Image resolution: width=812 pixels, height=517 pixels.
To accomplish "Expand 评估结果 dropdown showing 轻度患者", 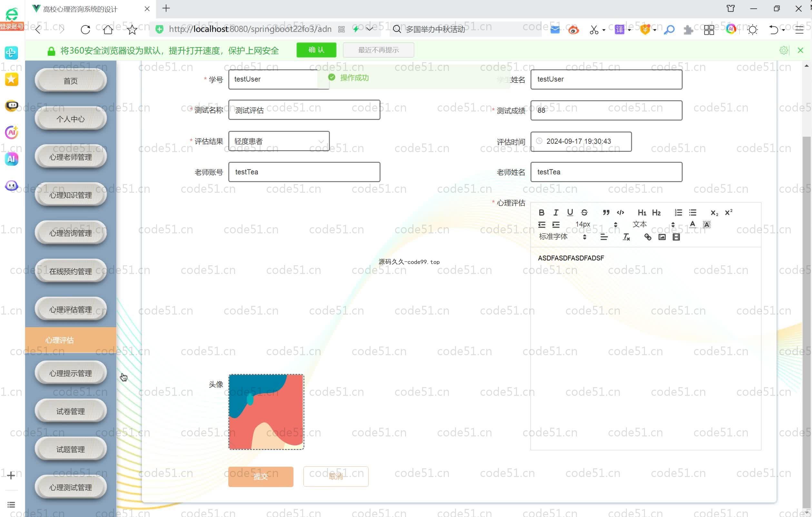I will tap(279, 141).
